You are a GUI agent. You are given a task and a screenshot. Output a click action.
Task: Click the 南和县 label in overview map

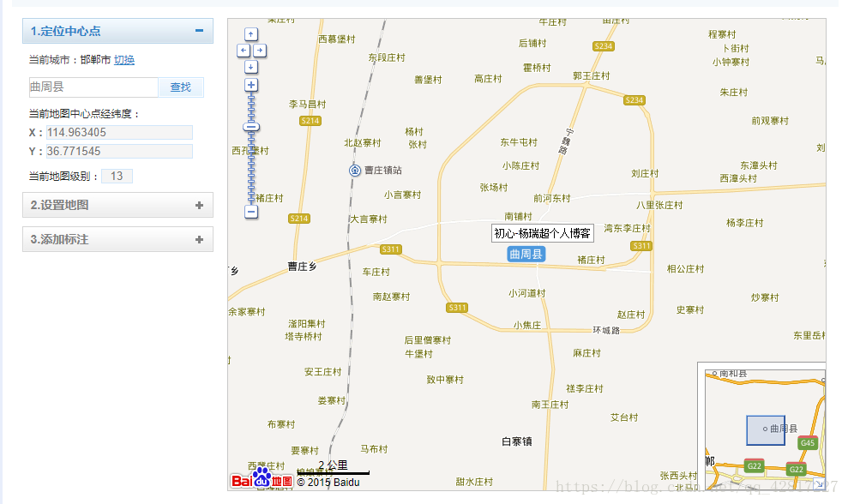coord(733,373)
